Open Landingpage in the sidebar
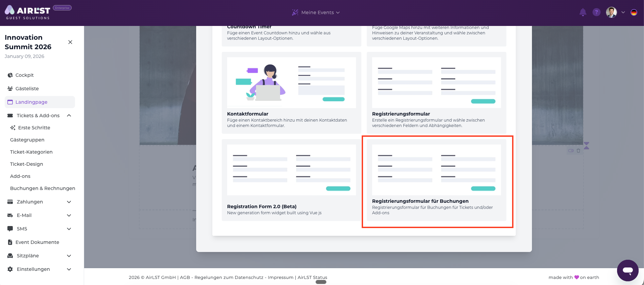644x285 pixels. [x=31, y=102]
